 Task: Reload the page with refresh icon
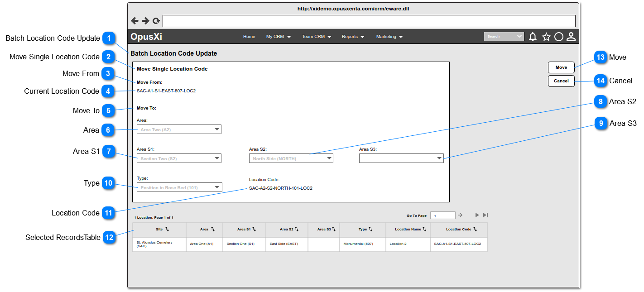pyautogui.click(x=156, y=21)
